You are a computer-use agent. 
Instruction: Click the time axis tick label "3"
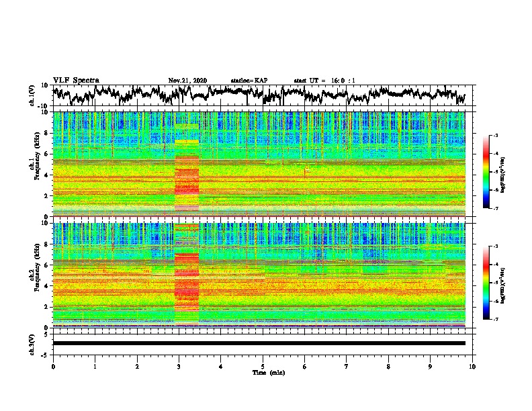[179, 367]
